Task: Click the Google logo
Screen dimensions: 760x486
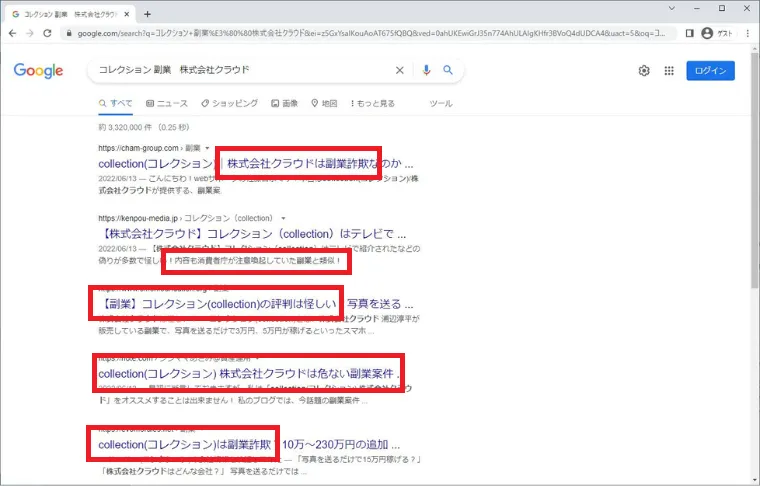Action: click(x=38, y=71)
